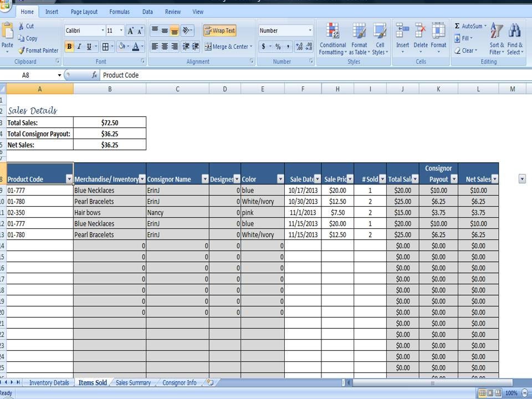
Task: Open the Product Code filter dropdown
Action: (x=69, y=179)
